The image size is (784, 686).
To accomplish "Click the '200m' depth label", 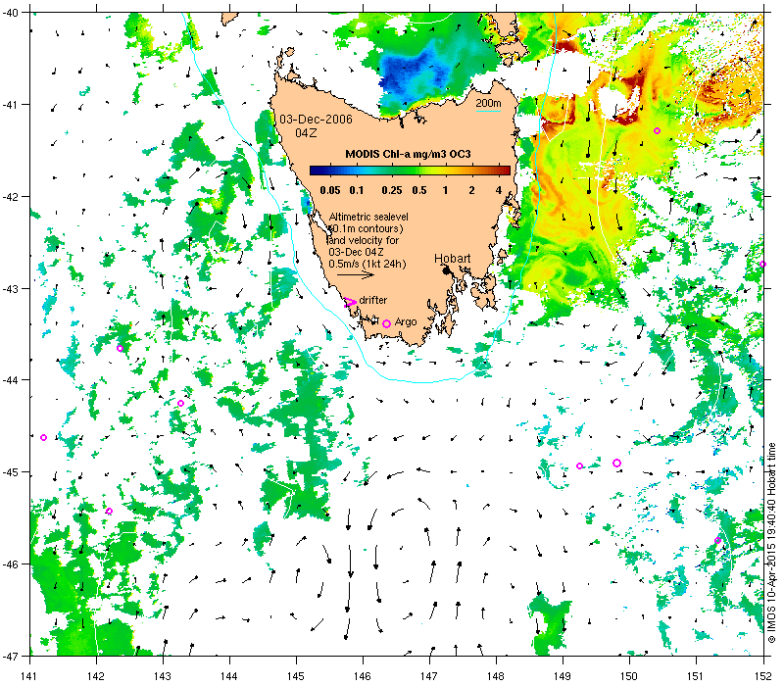I will (x=488, y=104).
